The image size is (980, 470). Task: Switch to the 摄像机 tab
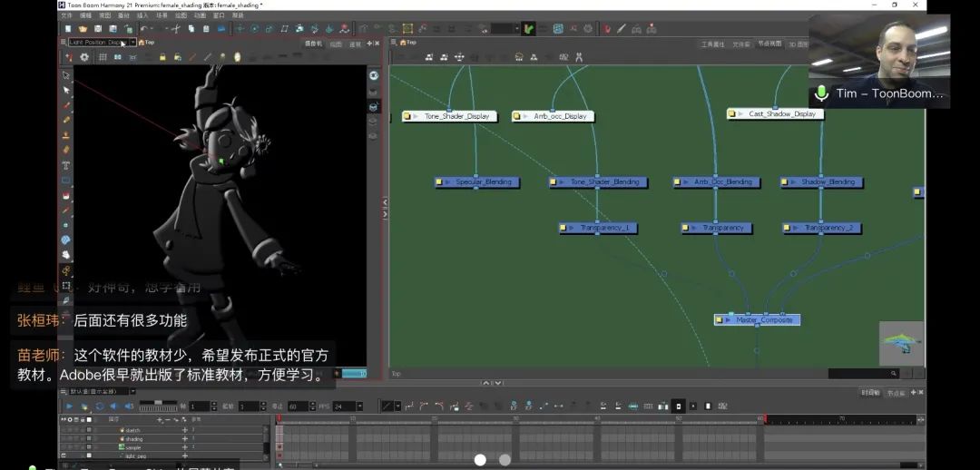point(314,44)
